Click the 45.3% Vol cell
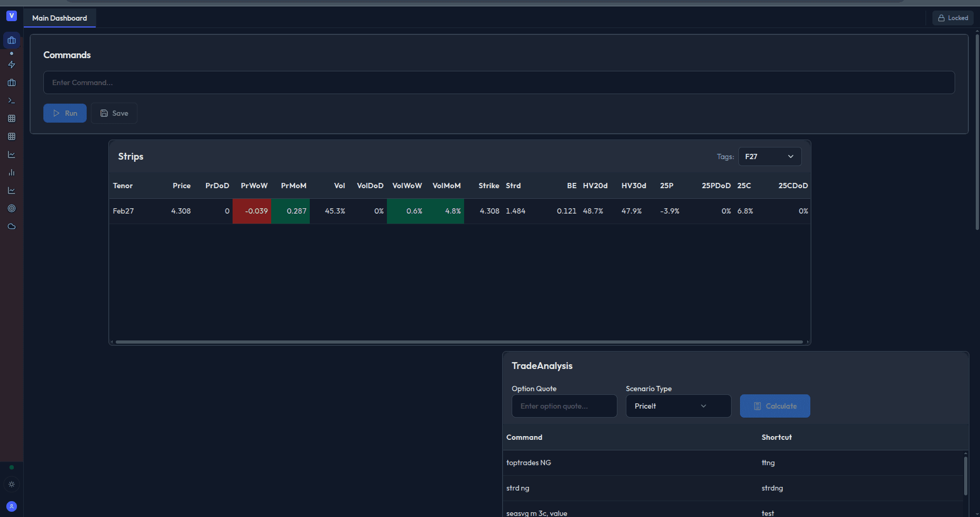Image resolution: width=980 pixels, height=517 pixels. point(335,211)
